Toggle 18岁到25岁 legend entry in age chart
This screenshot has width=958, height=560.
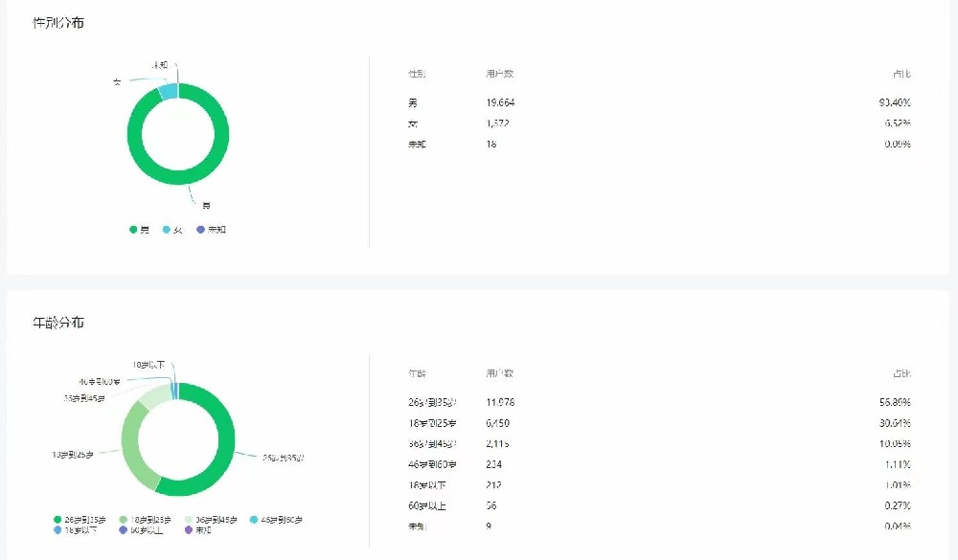(146, 520)
